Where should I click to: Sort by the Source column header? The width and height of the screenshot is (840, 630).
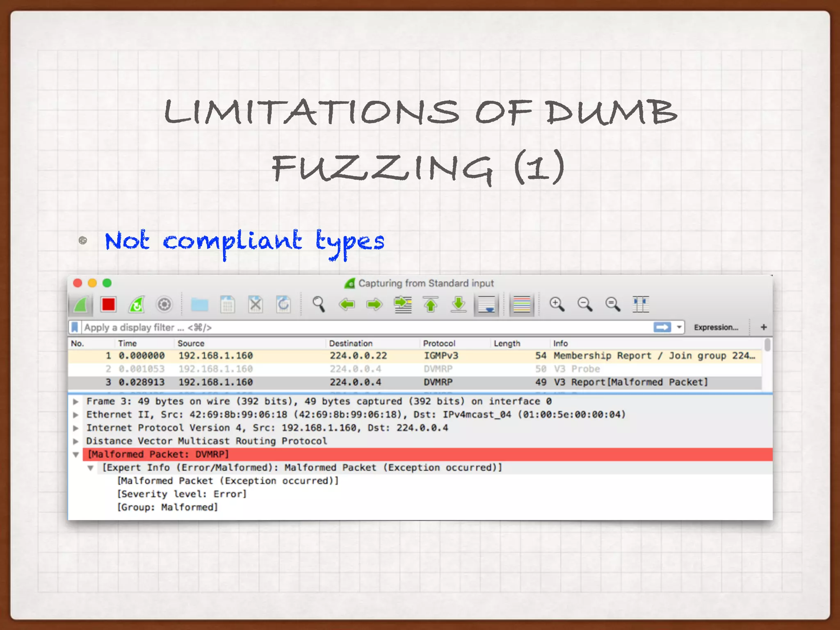(x=191, y=343)
